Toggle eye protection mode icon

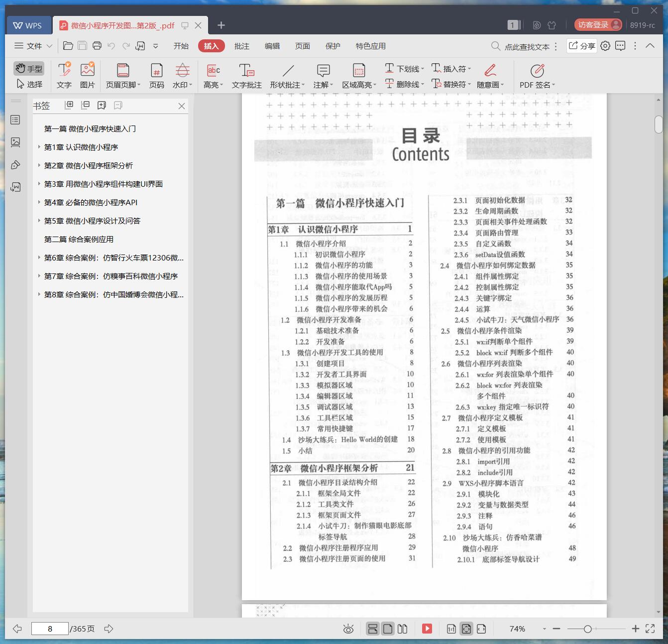point(348,629)
